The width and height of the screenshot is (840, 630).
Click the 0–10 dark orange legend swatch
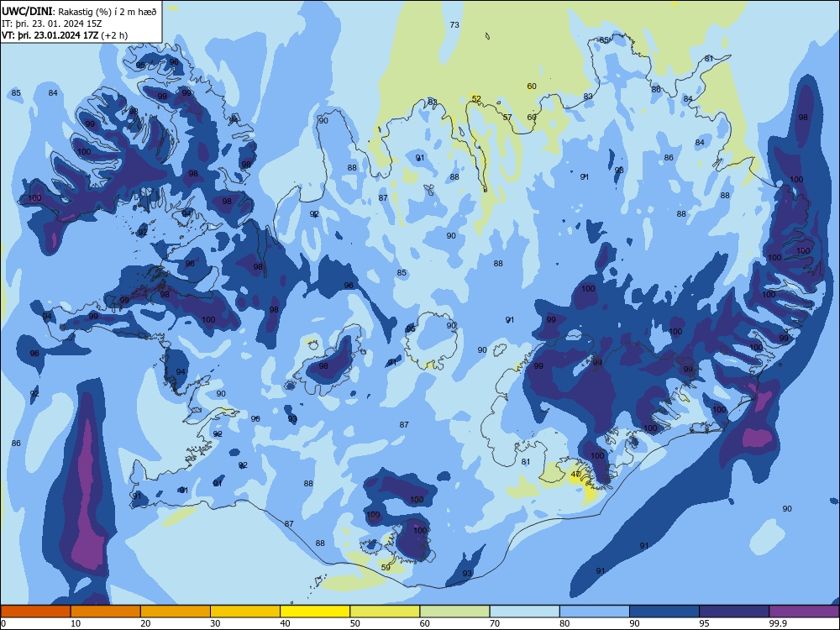[x=35, y=612]
